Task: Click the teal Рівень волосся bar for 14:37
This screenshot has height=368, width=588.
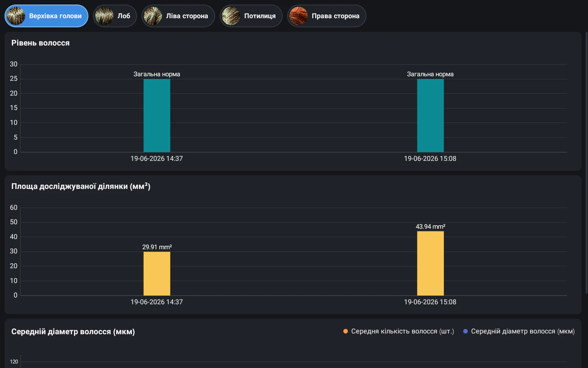Action: [157, 115]
